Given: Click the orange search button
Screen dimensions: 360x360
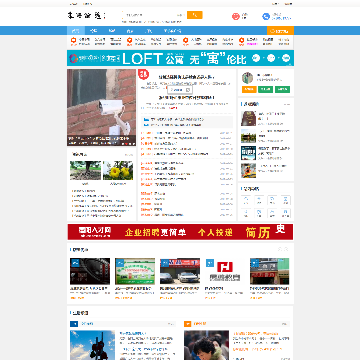Looking at the screenshot, I should point(195,15).
